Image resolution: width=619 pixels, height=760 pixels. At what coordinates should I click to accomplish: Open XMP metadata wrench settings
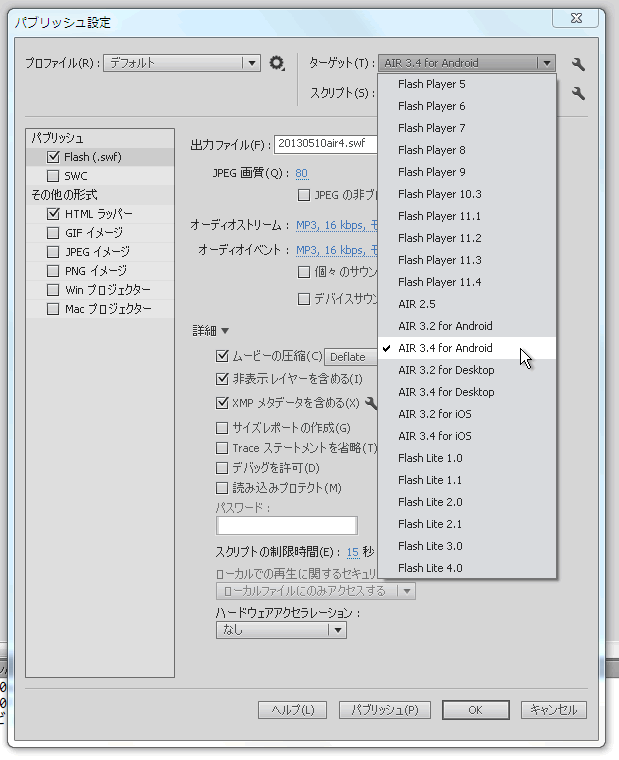371,403
